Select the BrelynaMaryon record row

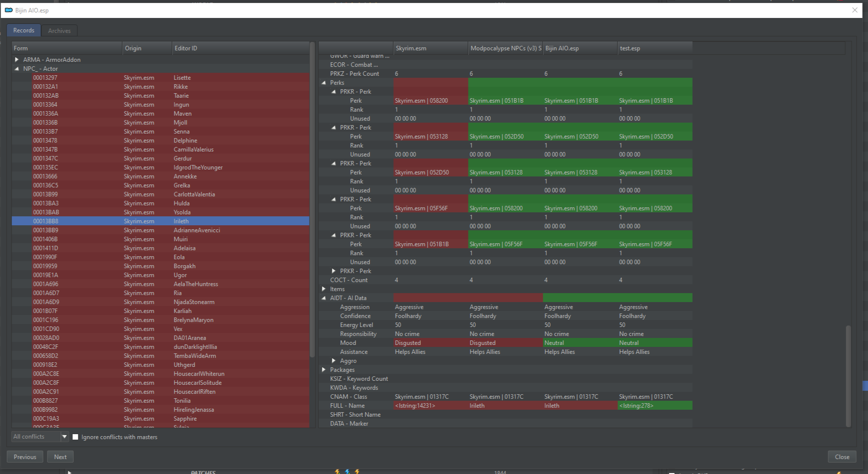(x=160, y=320)
